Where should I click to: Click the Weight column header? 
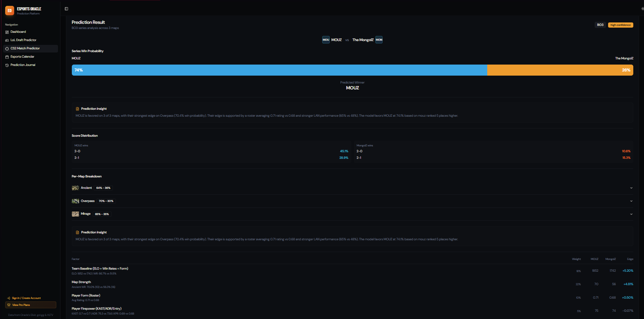576,259
